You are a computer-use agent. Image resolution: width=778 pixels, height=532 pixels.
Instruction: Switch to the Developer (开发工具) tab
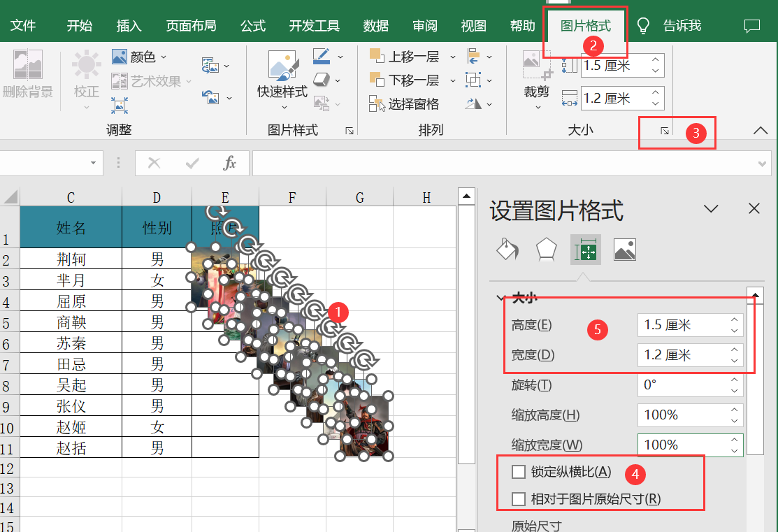[315, 26]
